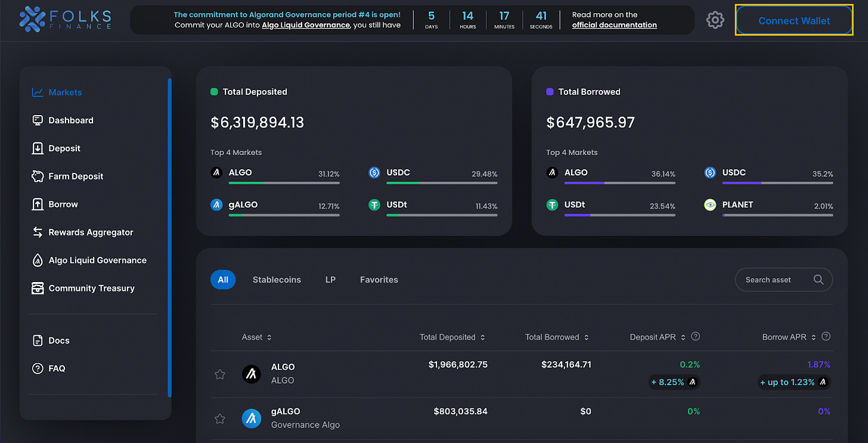Sort table by Total Deposited arrows
This screenshot has width=868, height=443.
(x=483, y=337)
